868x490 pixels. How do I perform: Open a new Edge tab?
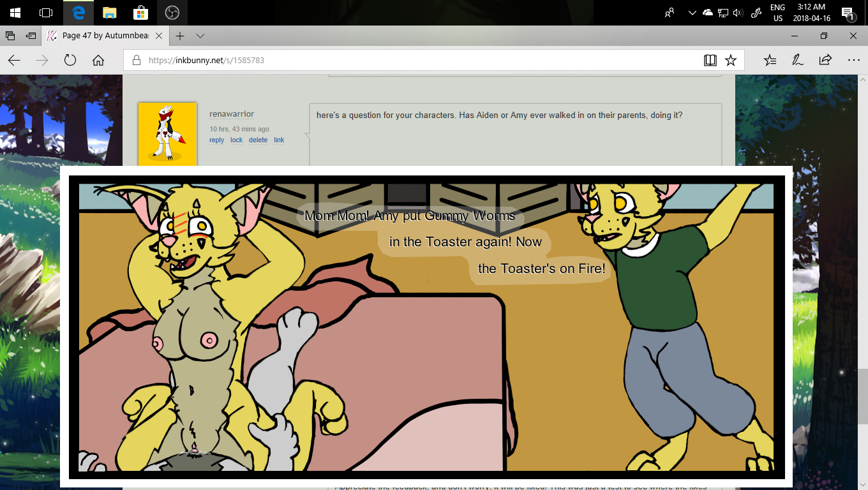coord(181,36)
